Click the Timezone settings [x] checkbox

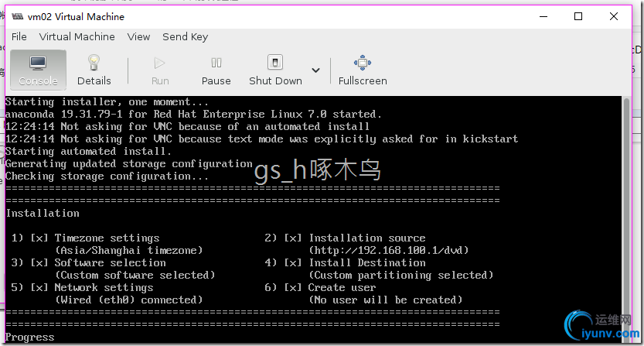pyautogui.click(x=39, y=238)
